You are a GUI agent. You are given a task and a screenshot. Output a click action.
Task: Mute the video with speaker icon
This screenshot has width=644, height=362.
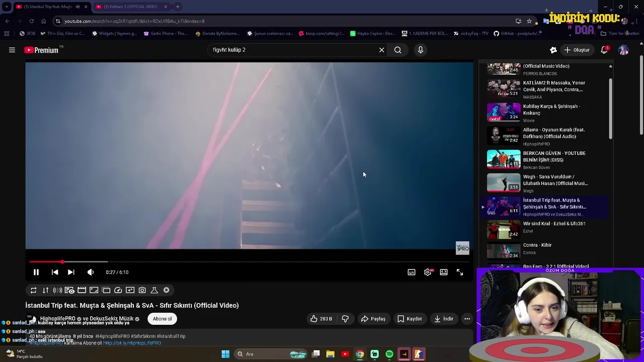[x=91, y=272]
